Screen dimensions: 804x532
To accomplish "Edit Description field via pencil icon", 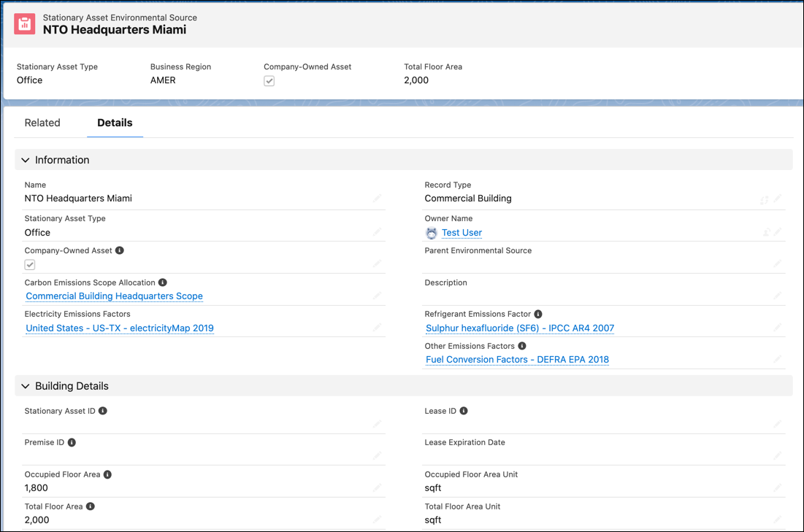I will point(777,296).
